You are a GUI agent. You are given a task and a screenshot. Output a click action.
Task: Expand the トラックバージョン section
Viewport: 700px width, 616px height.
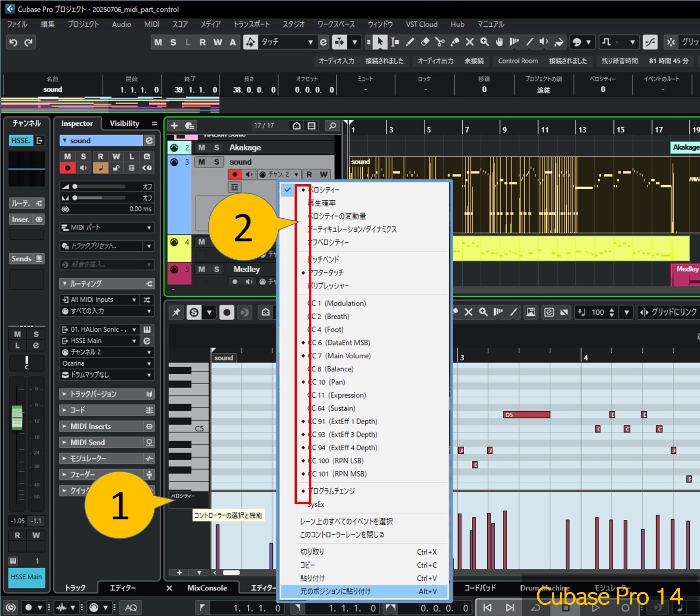(107, 394)
